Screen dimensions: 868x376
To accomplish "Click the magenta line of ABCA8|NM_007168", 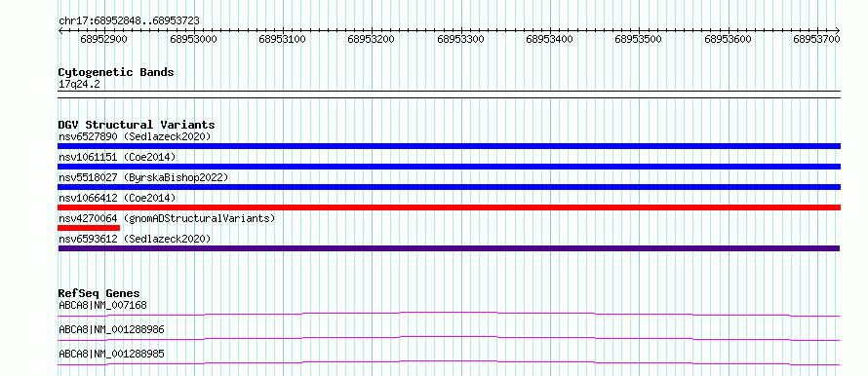I will point(450,314).
